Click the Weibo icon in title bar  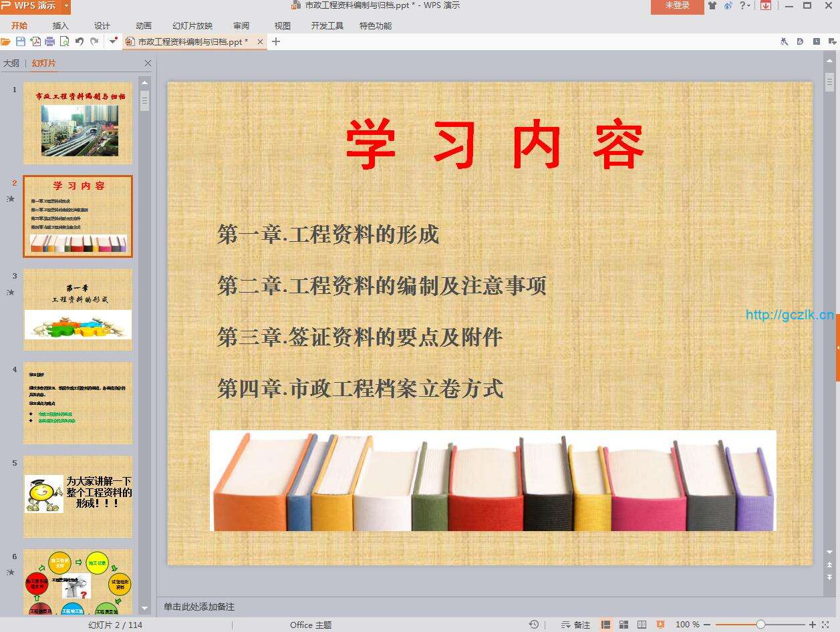tap(728, 6)
